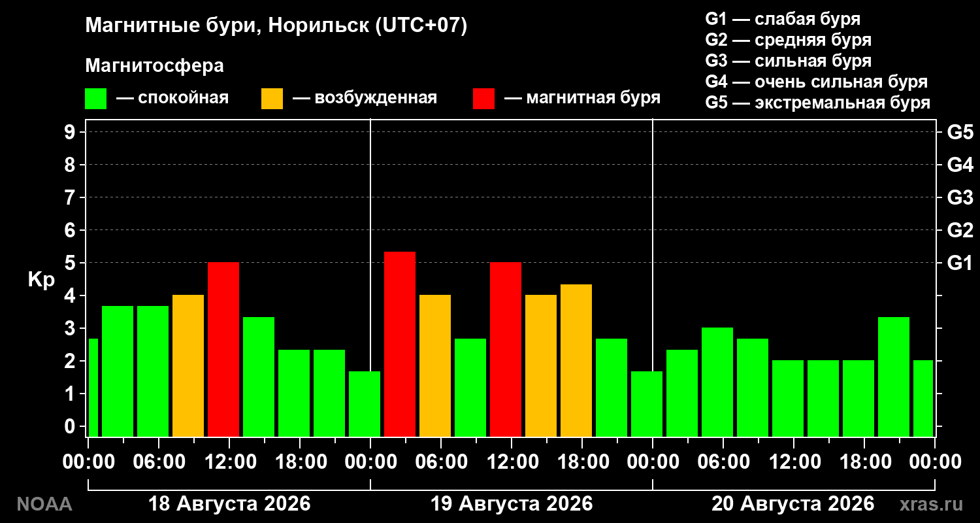Select the orange bar right after 12:00 on 19 Августа
The image size is (980, 523).
point(541,365)
